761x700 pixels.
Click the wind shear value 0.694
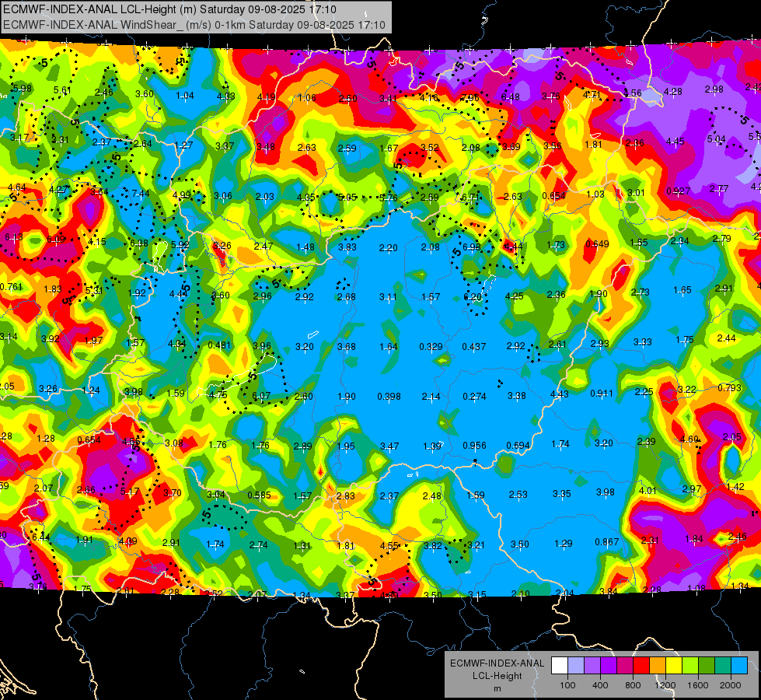[518, 446]
